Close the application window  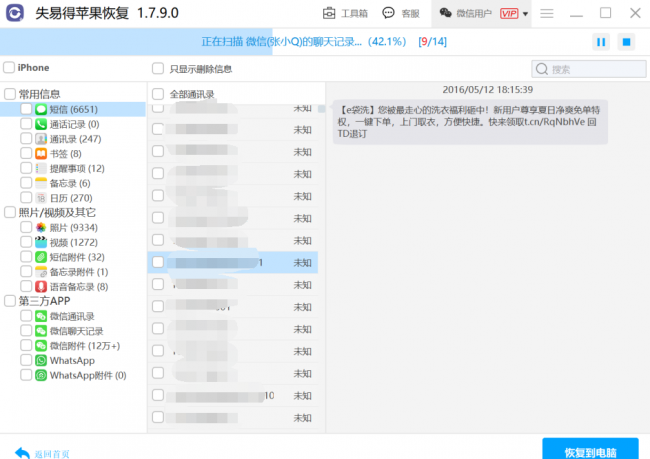pyautogui.click(x=635, y=13)
